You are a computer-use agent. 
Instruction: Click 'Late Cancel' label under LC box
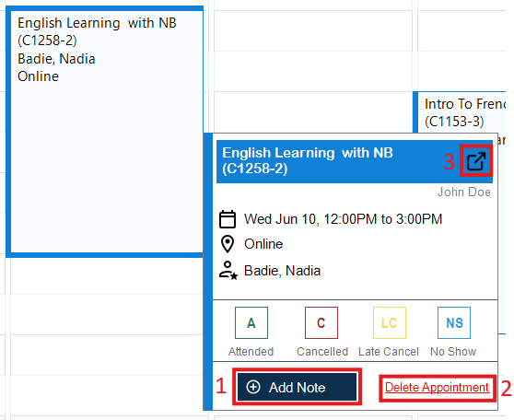[x=389, y=352]
